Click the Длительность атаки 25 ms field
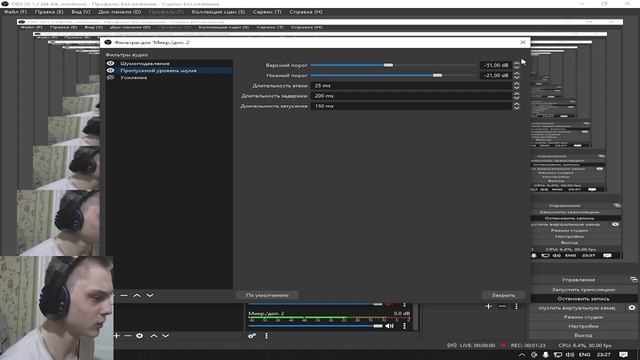 point(411,86)
